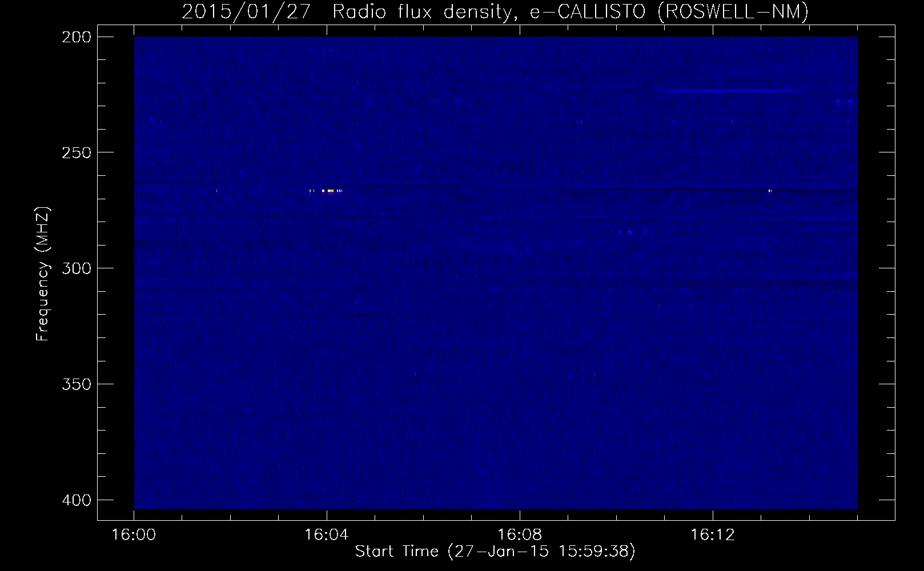Image resolution: width=924 pixels, height=571 pixels.
Task: Click the 250 frequency tick label
Action: tap(75, 152)
